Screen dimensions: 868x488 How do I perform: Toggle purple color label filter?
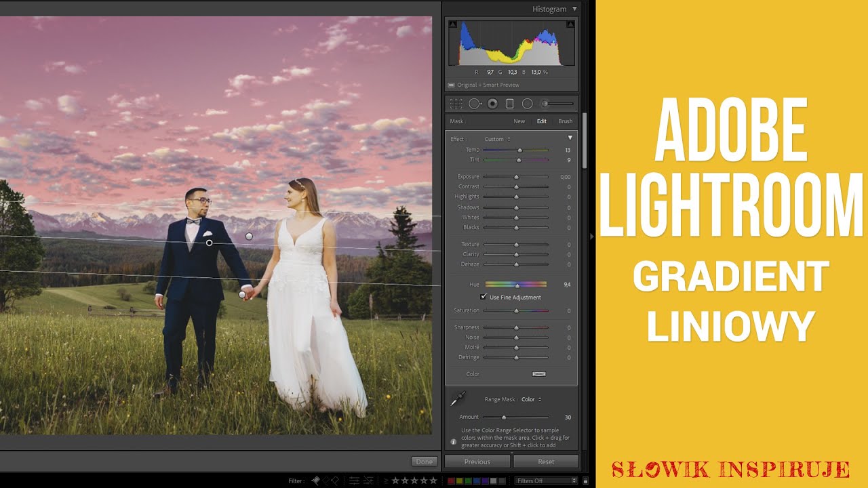tap(485, 481)
